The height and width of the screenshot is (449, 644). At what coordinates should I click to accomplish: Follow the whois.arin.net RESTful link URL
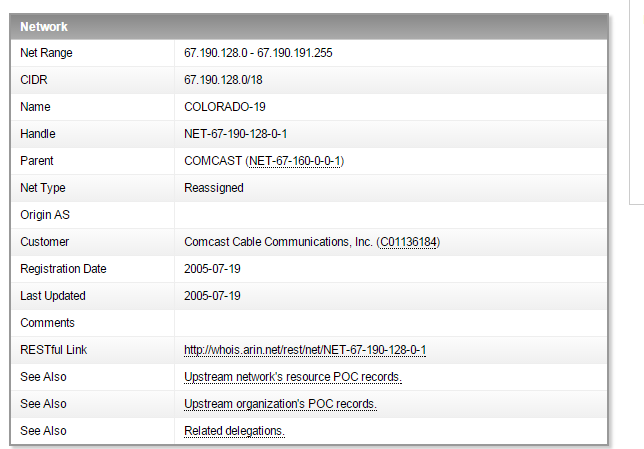[x=305, y=350]
